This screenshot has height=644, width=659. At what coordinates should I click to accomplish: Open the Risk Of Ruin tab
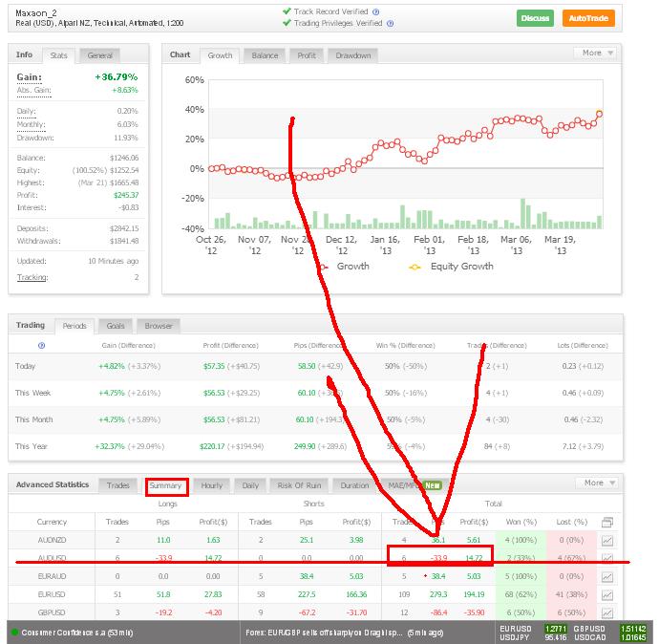coord(299,485)
